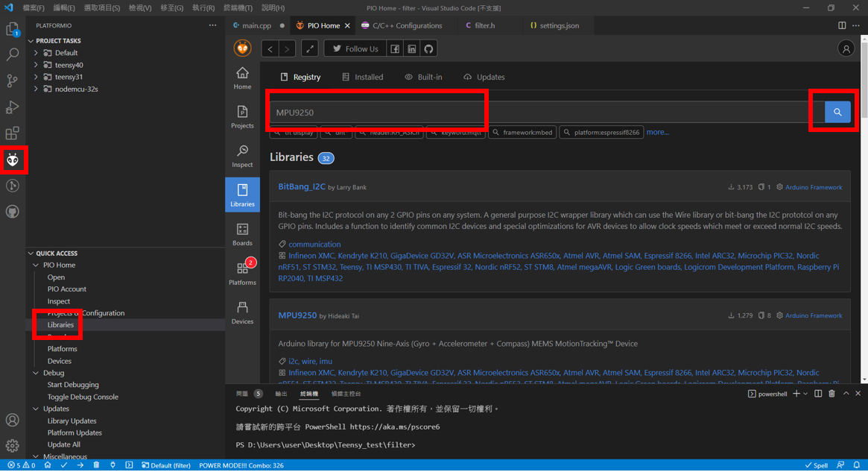The width and height of the screenshot is (868, 472).
Task: Kill terminal with the trash icon
Action: [x=831, y=394]
